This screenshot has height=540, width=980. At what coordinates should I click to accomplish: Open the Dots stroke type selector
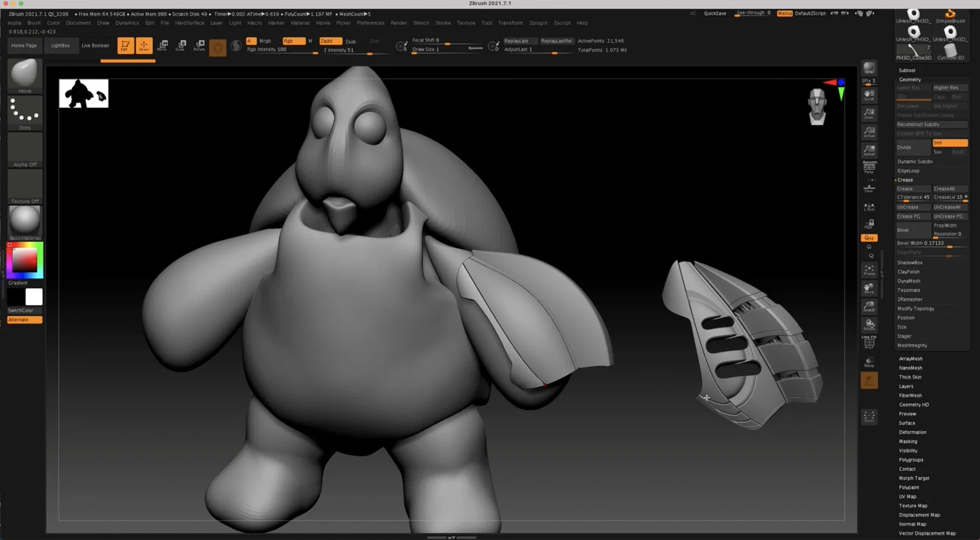pos(24,113)
